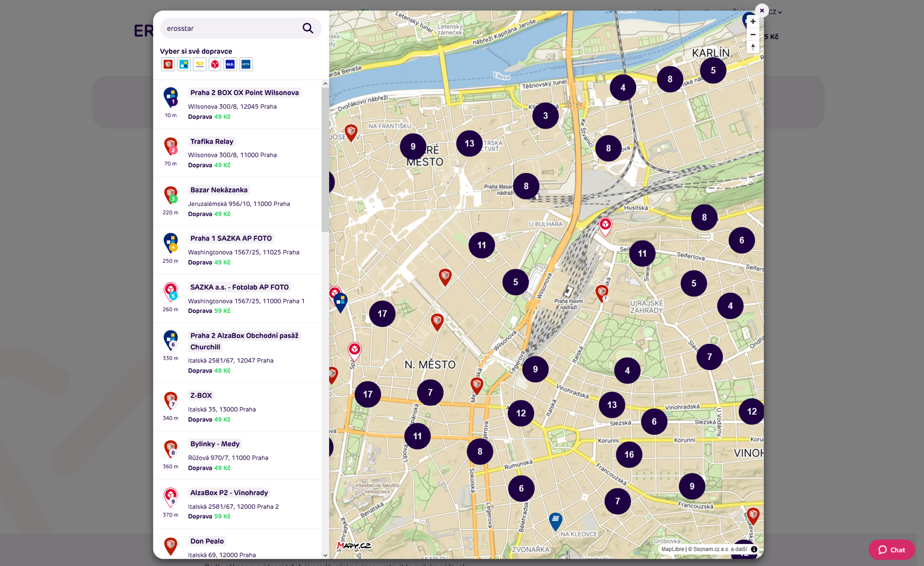
Task: Open the Mapy.cz logo link
Action: click(x=354, y=546)
